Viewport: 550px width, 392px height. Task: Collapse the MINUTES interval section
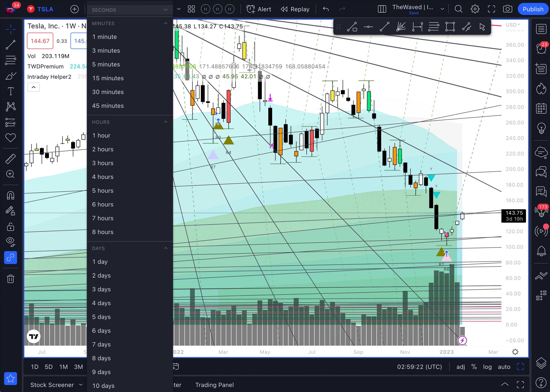[130, 23]
